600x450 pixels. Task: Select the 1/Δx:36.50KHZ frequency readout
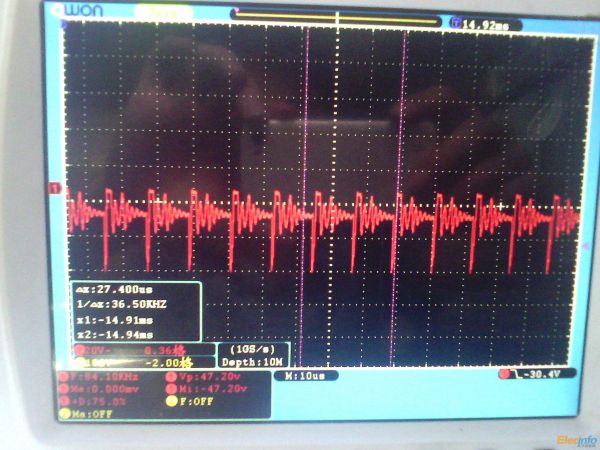[x=121, y=305]
